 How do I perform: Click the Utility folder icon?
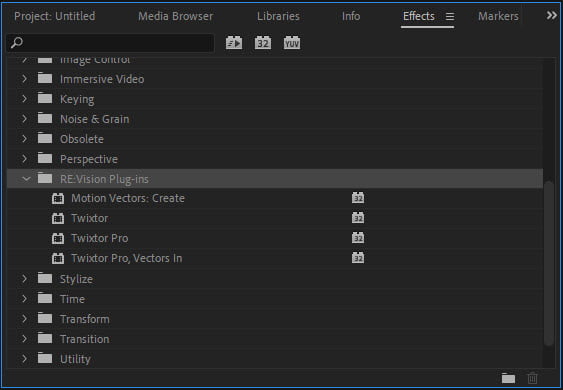coord(45,358)
